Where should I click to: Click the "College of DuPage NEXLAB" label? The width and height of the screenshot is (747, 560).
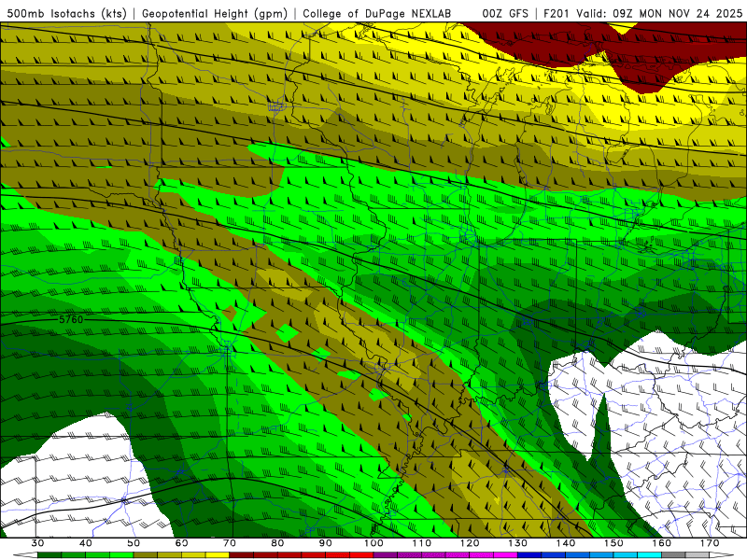[x=377, y=14]
